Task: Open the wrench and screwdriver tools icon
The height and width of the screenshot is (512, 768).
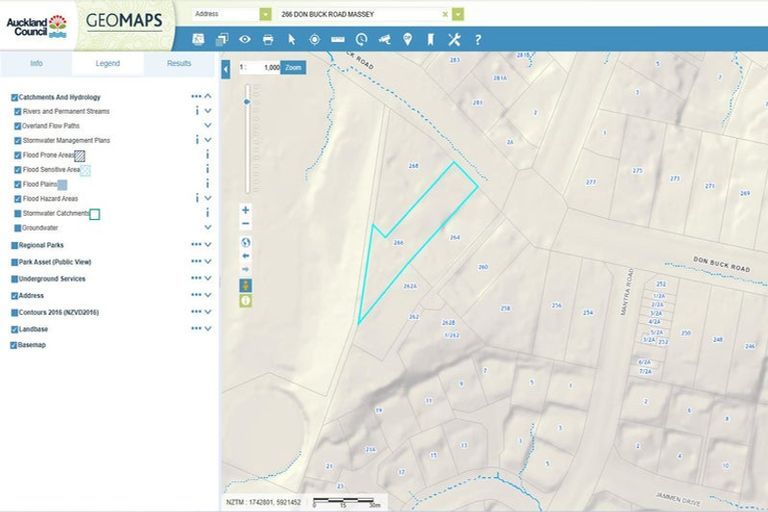Action: (454, 39)
